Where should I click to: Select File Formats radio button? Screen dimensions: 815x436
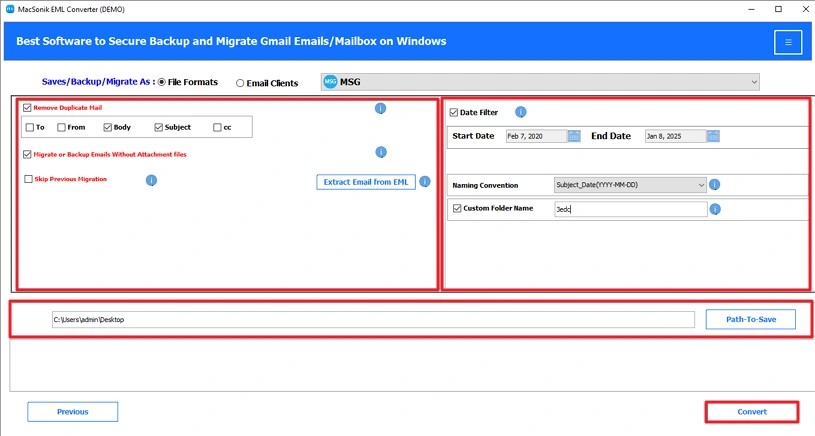point(162,82)
